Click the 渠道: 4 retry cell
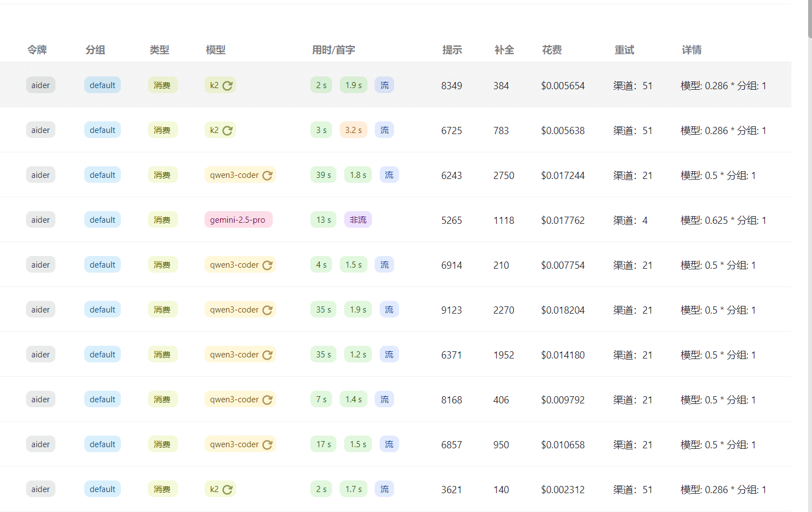Screen dimensions: 812x512 630,221
